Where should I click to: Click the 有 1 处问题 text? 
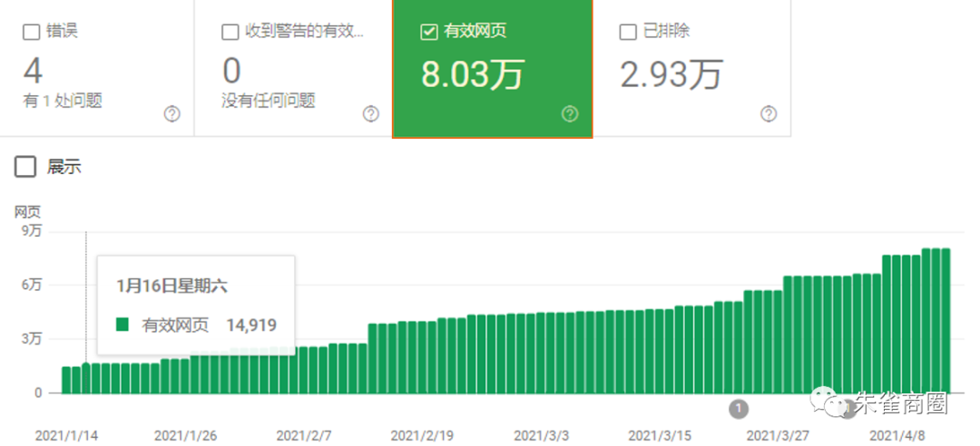point(63,101)
